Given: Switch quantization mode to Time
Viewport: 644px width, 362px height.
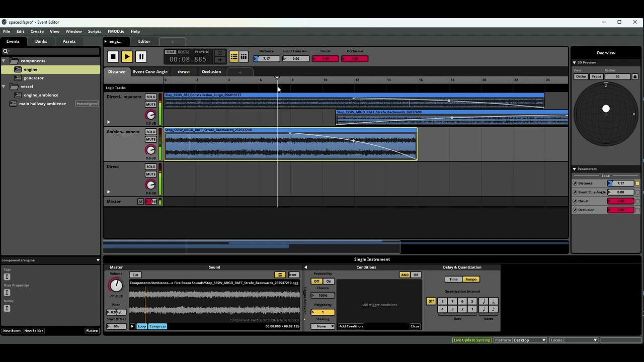Looking at the screenshot, I should pyautogui.click(x=453, y=280).
